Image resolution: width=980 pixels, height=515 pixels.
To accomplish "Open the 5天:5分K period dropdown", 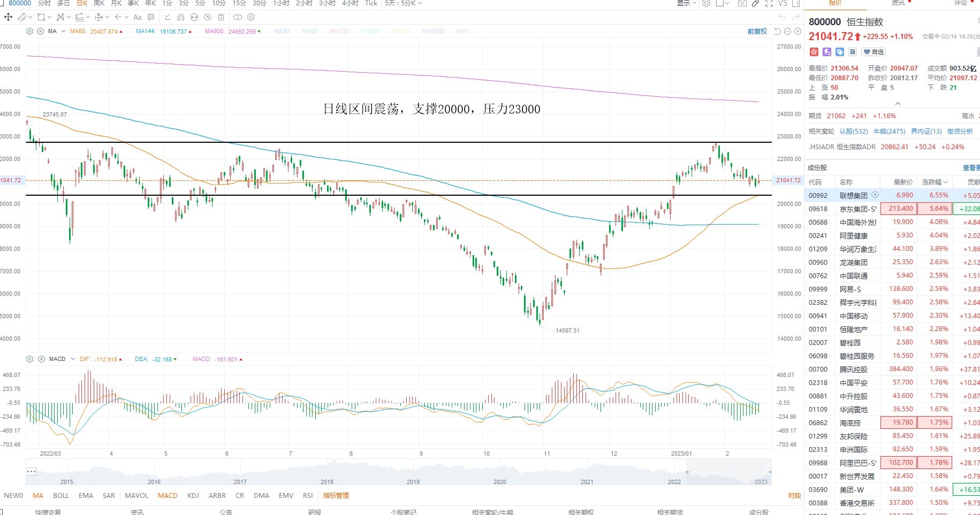I will 404,4.
